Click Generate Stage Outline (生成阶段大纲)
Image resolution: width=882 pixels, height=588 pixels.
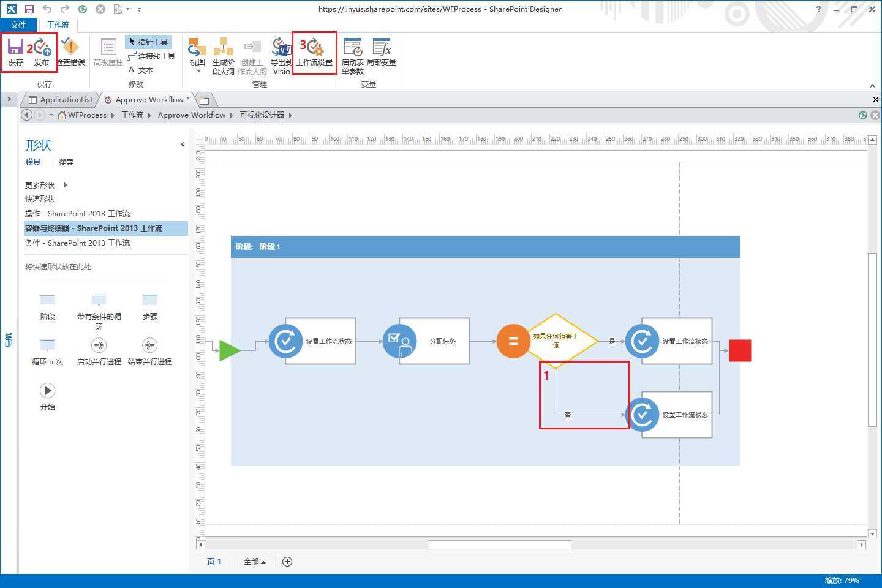coord(223,56)
